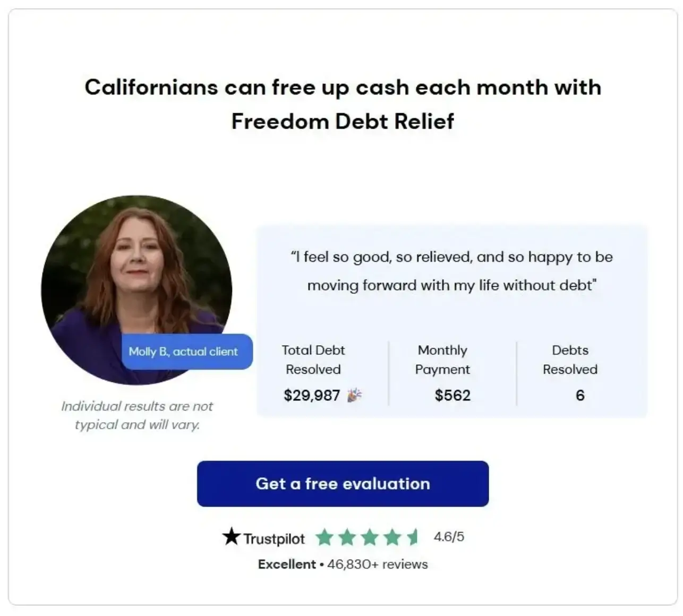Click the Freedom Debt Relief headline
This screenshot has height=616, width=683.
tap(343, 104)
